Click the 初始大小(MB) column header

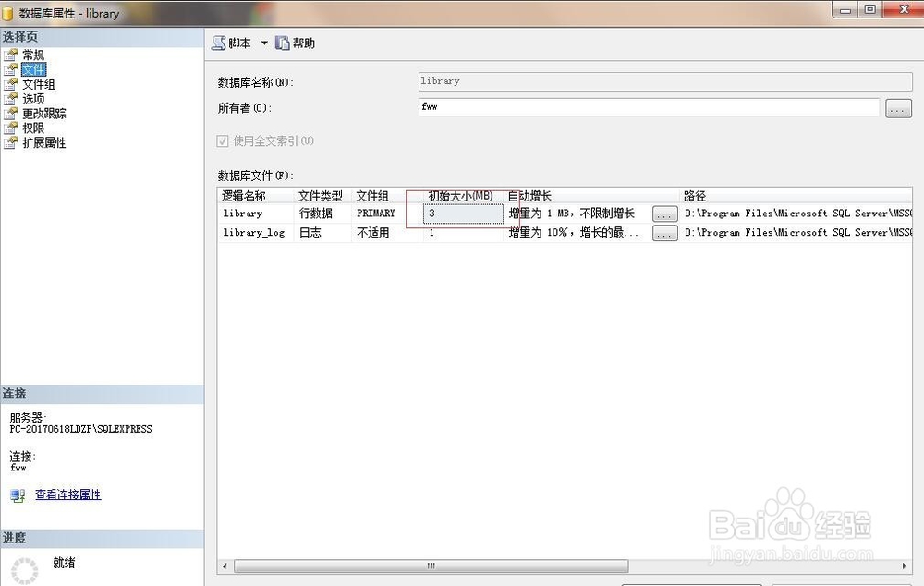coord(463,196)
